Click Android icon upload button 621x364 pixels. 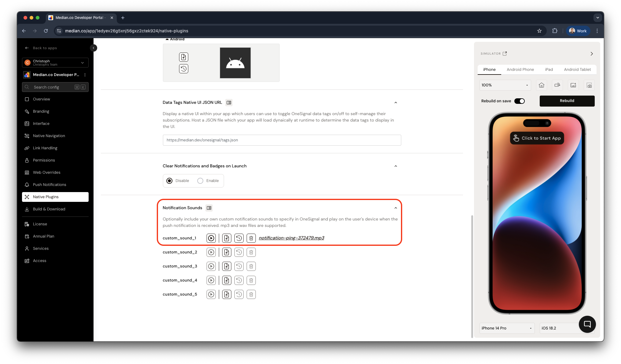coord(183,57)
